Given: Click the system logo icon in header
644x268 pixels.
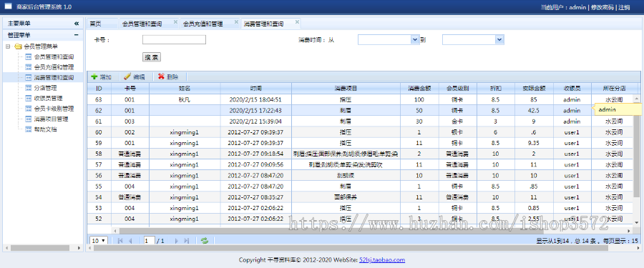Looking at the screenshot, I should (x=8, y=6).
